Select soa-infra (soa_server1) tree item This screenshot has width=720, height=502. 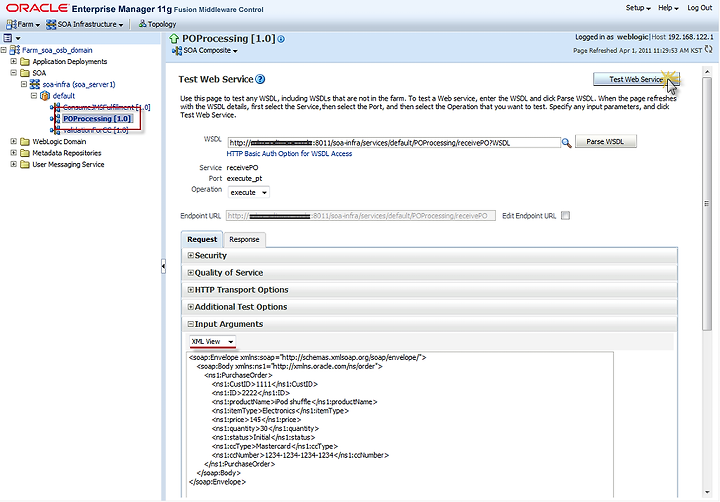pos(79,85)
